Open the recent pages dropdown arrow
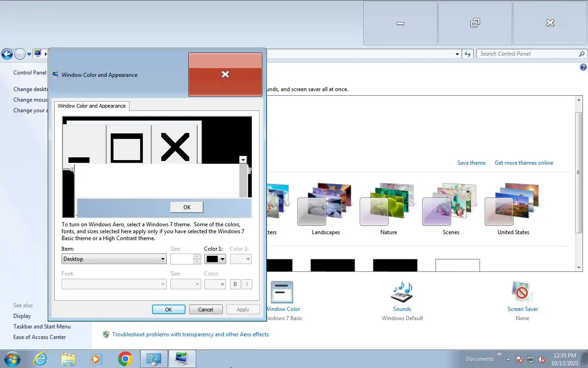 [x=29, y=54]
